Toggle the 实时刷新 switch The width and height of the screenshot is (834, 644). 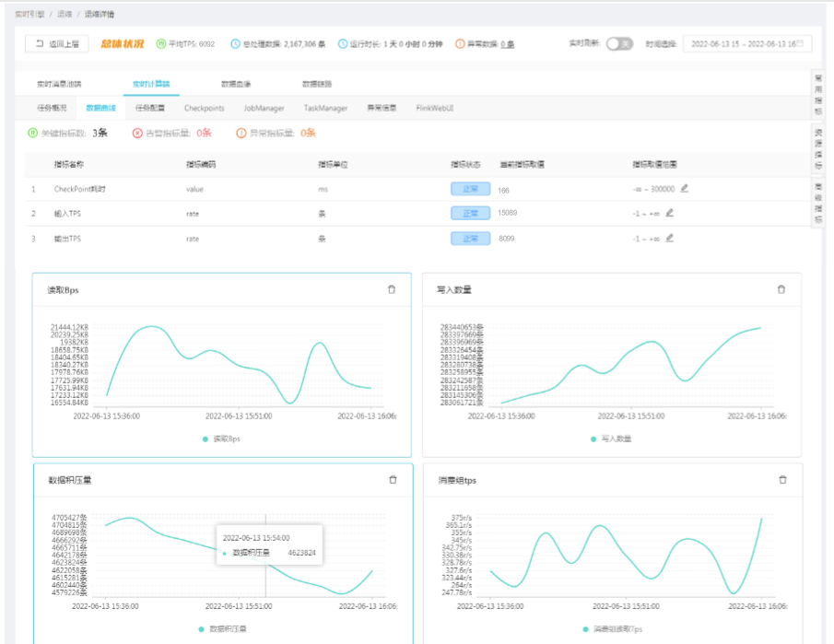[619, 43]
